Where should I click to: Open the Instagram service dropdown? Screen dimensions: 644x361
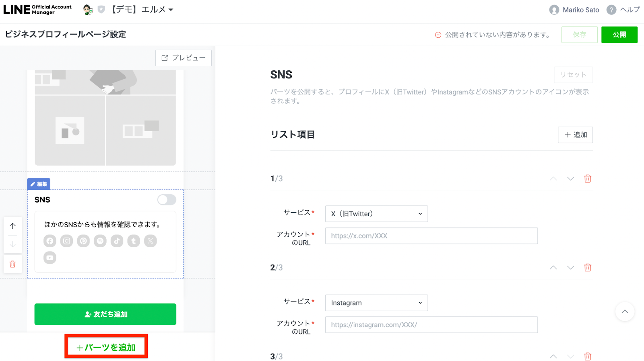coord(376,303)
